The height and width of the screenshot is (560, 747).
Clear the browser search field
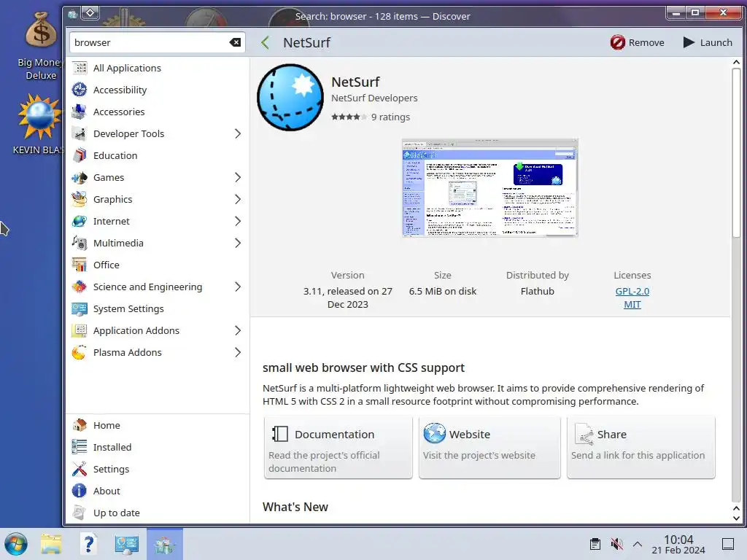point(235,42)
